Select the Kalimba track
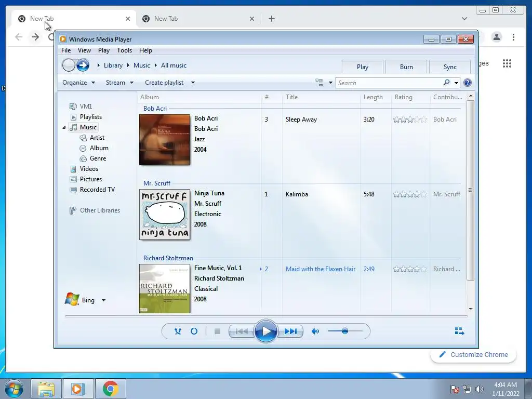This screenshot has height=399, width=532. click(x=297, y=194)
